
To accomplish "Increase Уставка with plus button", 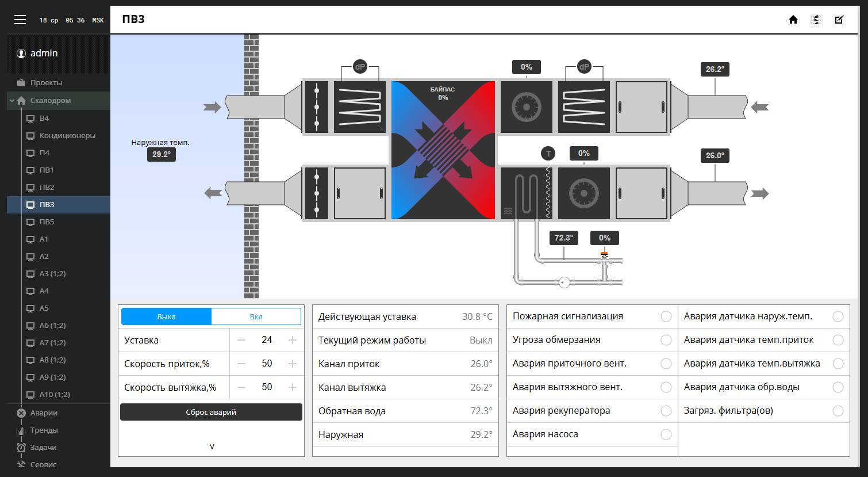I will coord(293,340).
